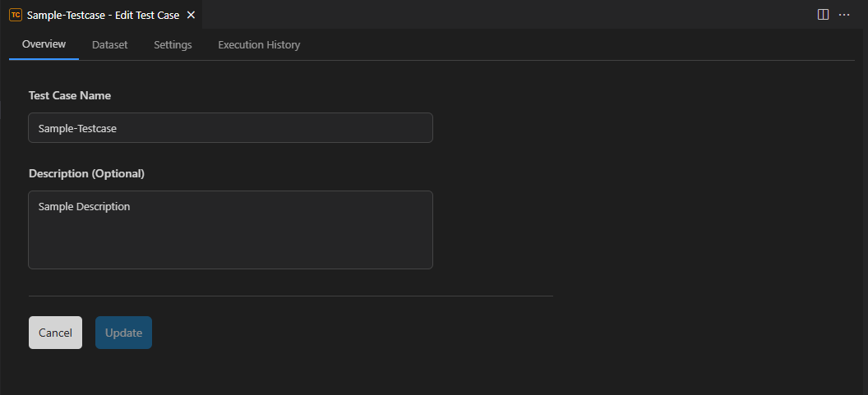Click empty lower area of Description box
868x395 pixels.
coord(230,250)
